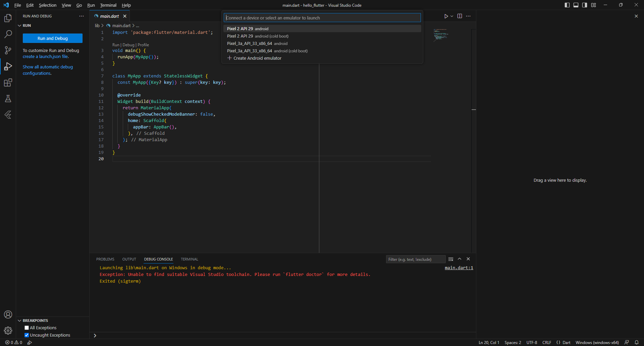This screenshot has width=644, height=346.
Task: Click the Run main.dart play icon
Action: point(446,16)
